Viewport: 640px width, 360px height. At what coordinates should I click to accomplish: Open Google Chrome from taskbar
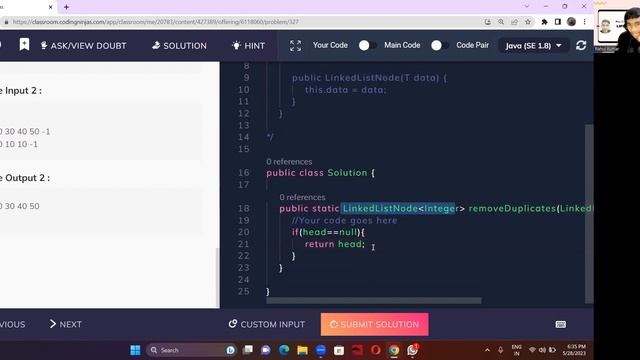[x=394, y=350]
